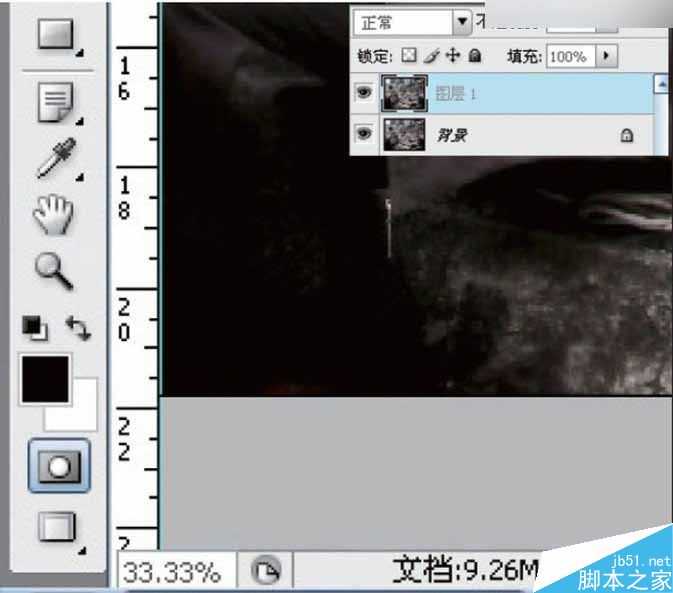Open the fill slider arrow
The image size is (673, 593).
[606, 55]
